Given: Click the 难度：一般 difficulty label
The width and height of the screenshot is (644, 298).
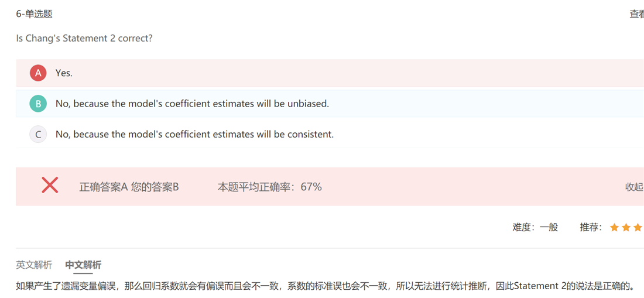Looking at the screenshot, I should (x=535, y=227).
